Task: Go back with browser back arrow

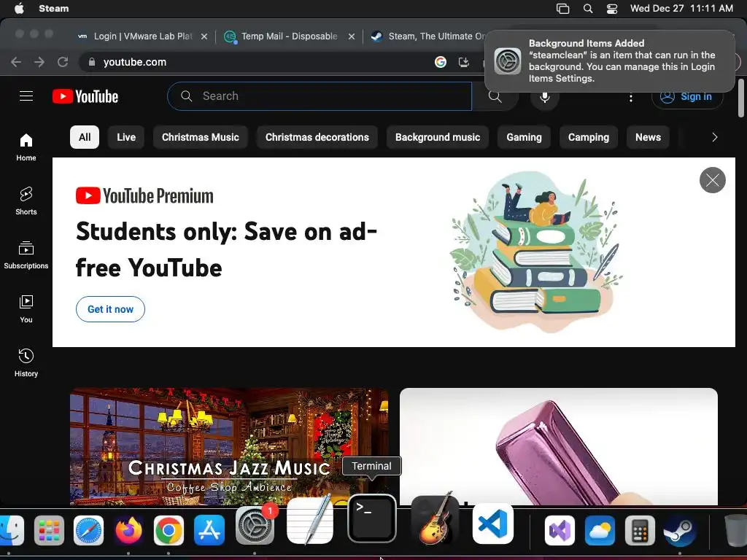Action: coord(16,62)
